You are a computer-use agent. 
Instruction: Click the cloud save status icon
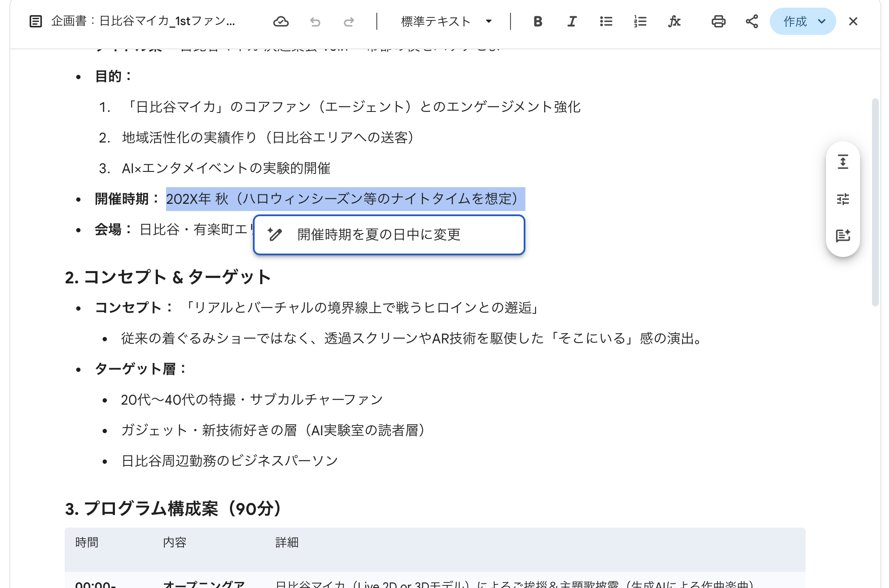point(281,21)
